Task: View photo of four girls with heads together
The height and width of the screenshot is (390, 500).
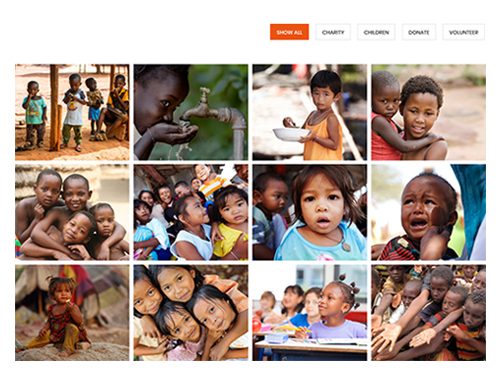Action: (191, 313)
